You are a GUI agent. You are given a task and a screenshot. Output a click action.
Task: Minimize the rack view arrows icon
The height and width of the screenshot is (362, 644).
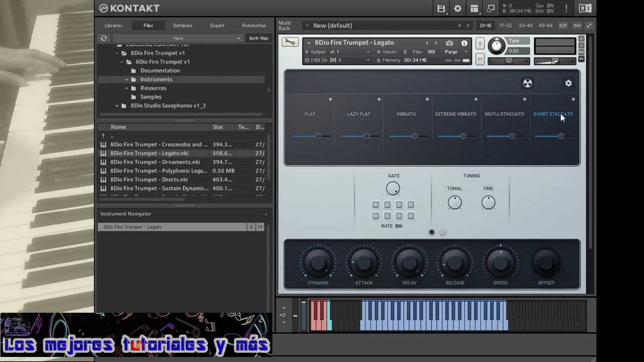point(589,26)
